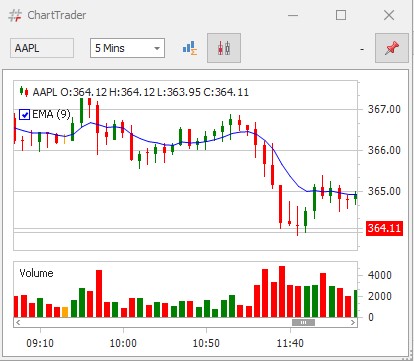Click the Volume panel label

coord(36,273)
